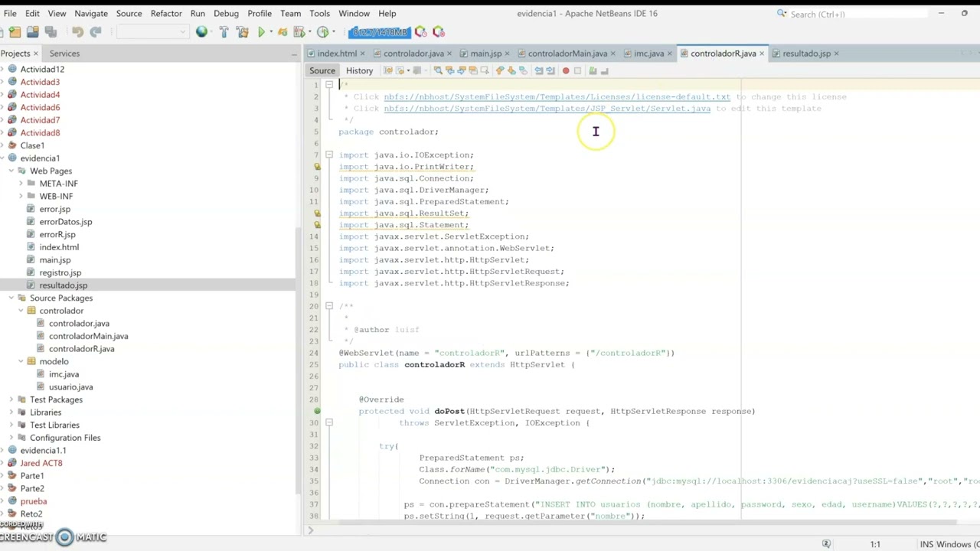Click the Redo toolbar icon

tap(95, 32)
